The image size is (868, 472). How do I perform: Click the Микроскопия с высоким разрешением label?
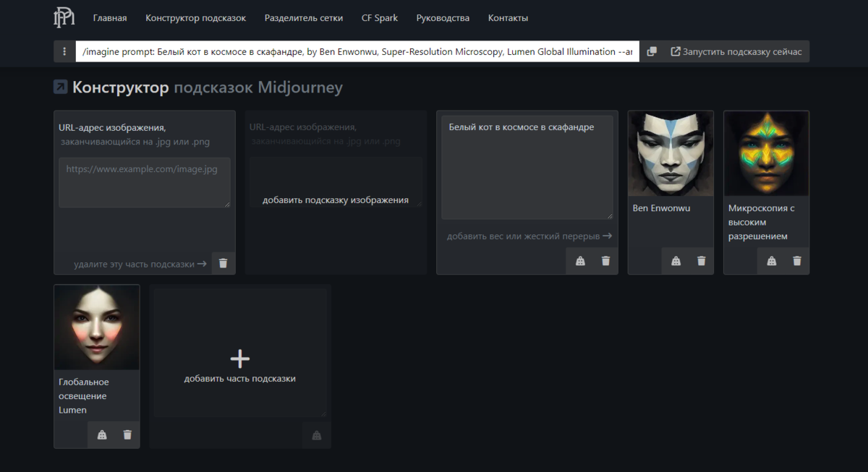coord(762,222)
